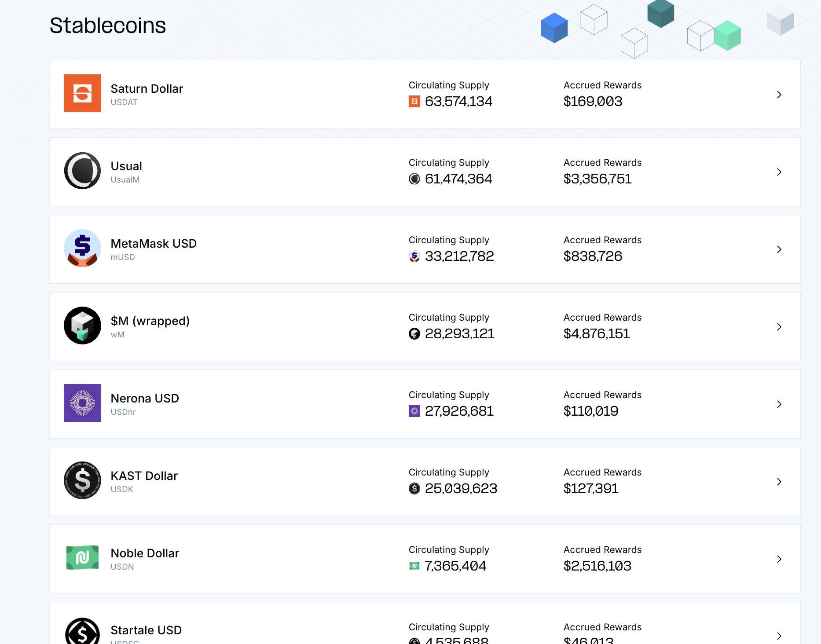821x644 pixels.
Task: Click the USDK ticker label
Action: tap(122, 490)
